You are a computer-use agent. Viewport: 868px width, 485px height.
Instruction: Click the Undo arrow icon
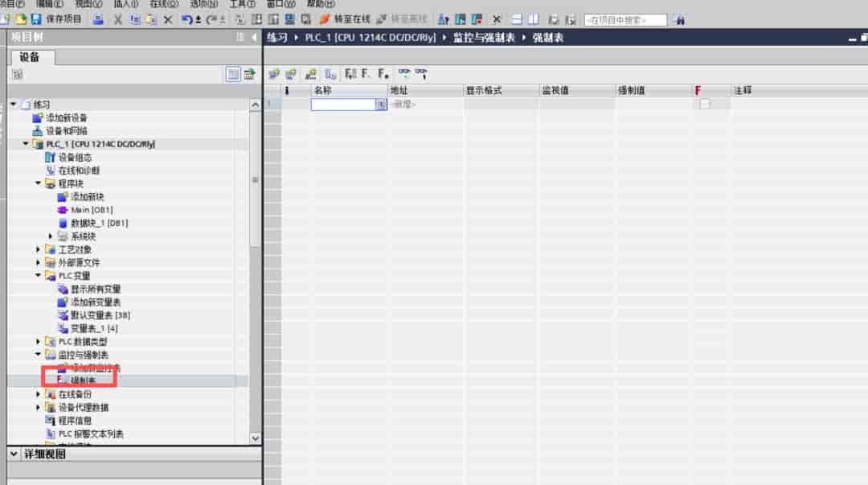click(x=187, y=19)
